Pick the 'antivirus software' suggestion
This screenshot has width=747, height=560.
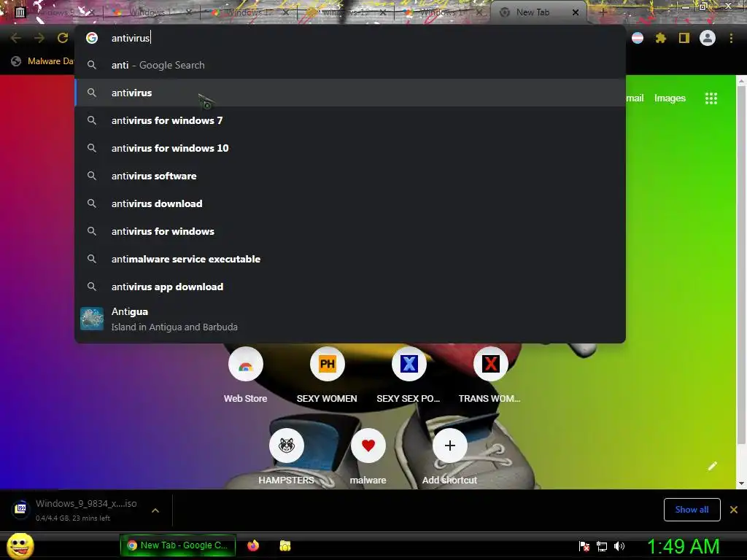tap(350, 176)
